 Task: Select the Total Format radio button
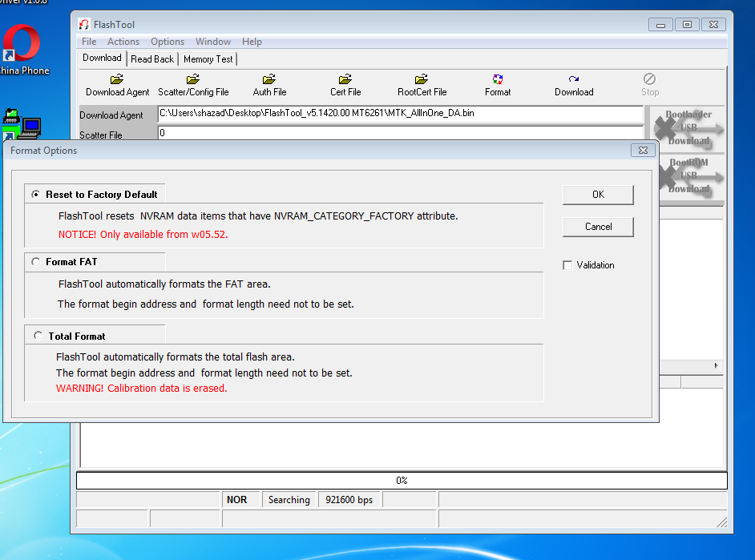click(38, 336)
